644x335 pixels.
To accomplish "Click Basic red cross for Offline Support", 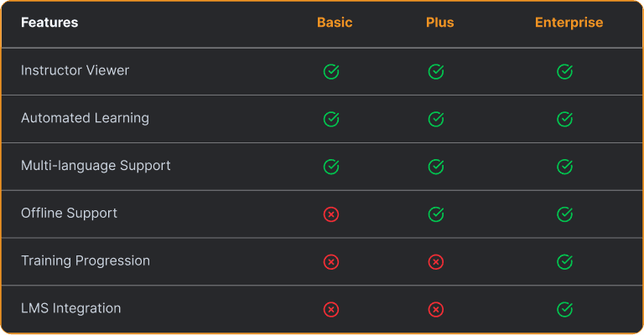I will tap(331, 214).
